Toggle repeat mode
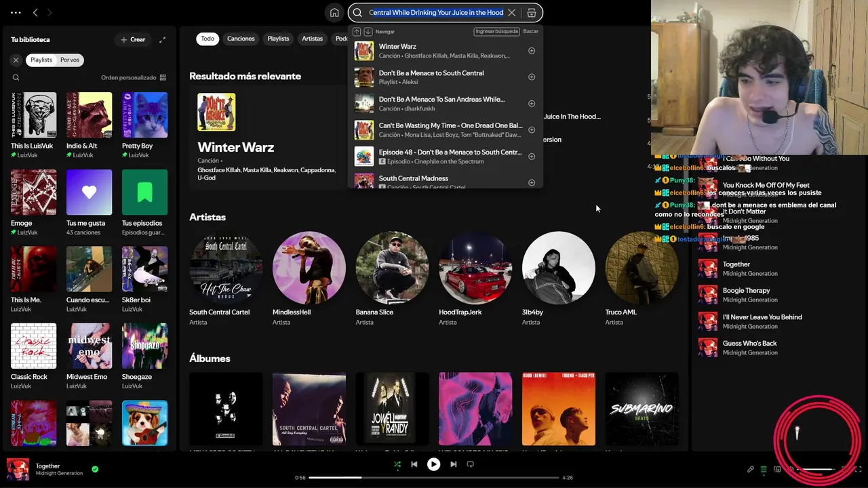The image size is (868, 488). point(470,464)
